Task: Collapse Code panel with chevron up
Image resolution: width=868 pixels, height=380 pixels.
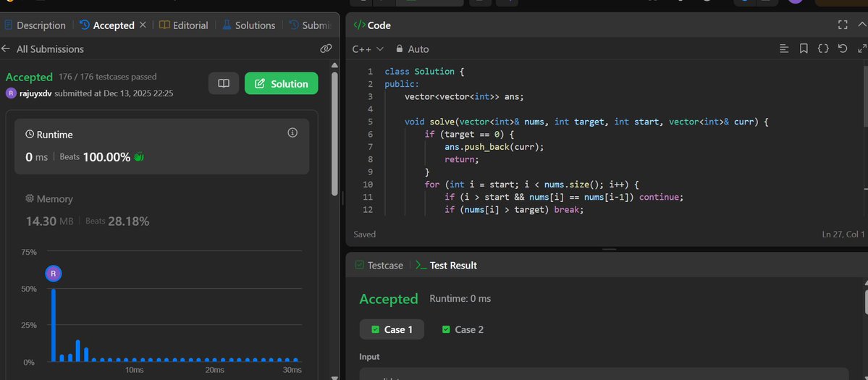Action: tap(862, 25)
